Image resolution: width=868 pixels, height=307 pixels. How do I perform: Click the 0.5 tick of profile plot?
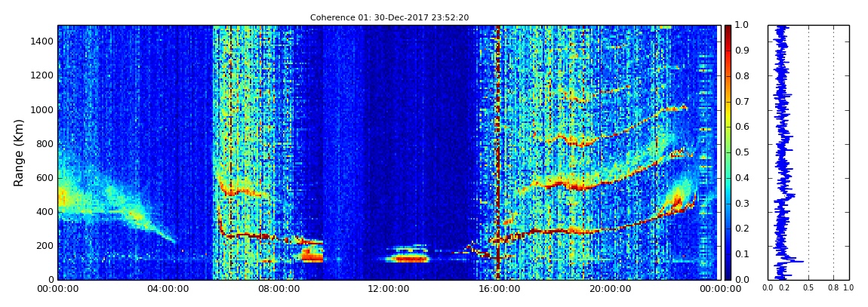pos(808,287)
